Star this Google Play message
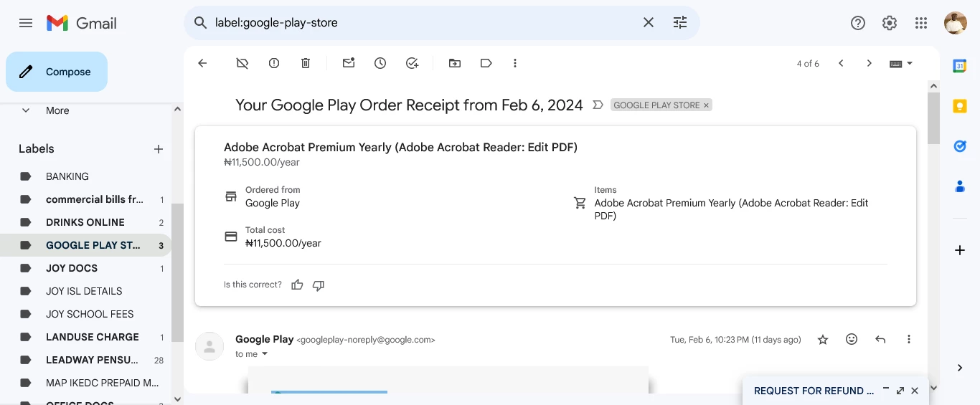980x405 pixels. [823, 340]
